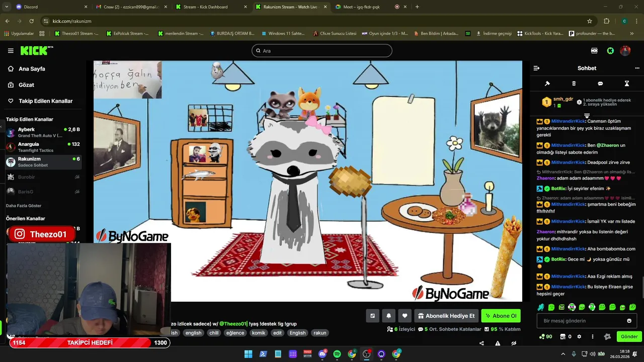Click smh_gdr top gifter name

click(563, 99)
